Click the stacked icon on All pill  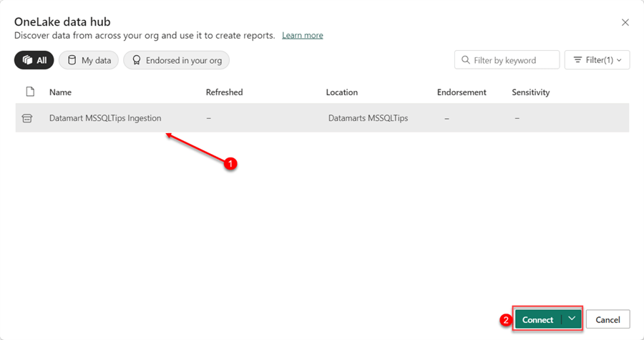(27, 60)
